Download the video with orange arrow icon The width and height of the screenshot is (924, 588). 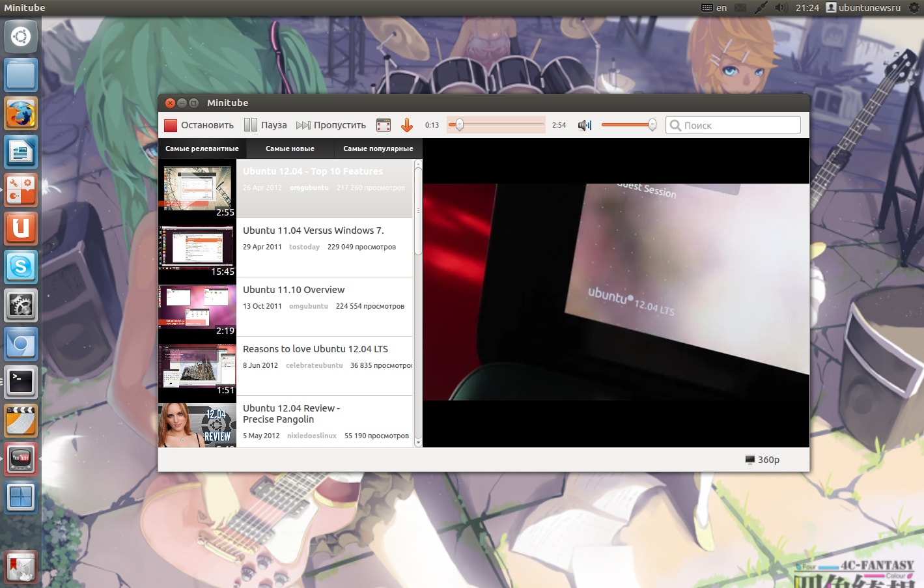click(x=407, y=125)
